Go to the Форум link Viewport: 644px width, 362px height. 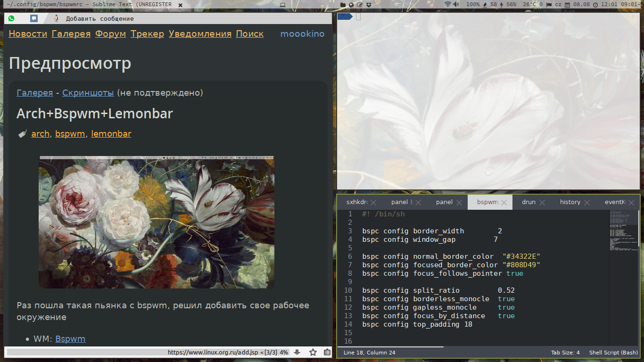point(110,34)
